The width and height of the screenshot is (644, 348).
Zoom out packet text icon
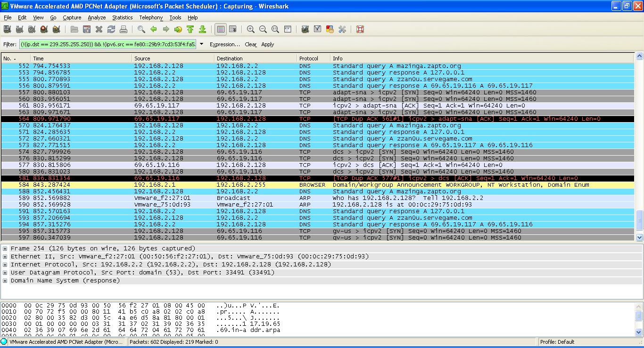point(263,29)
